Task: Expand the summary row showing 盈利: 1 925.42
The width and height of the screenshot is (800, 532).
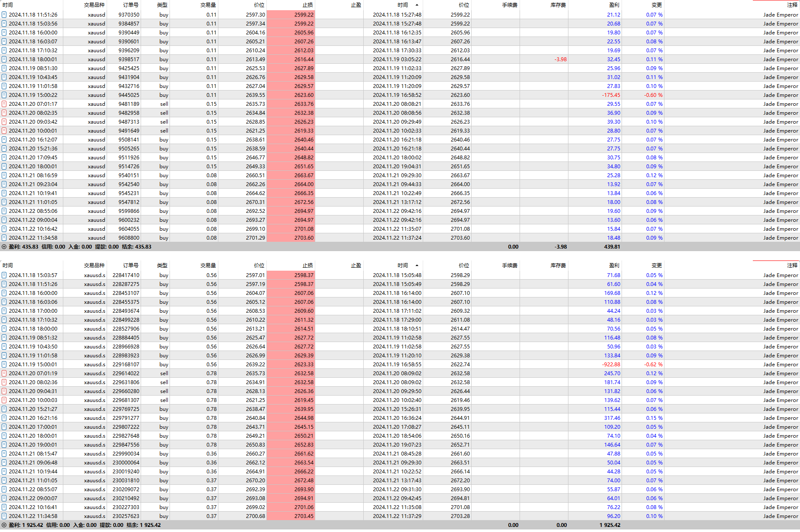Action: pos(4,525)
